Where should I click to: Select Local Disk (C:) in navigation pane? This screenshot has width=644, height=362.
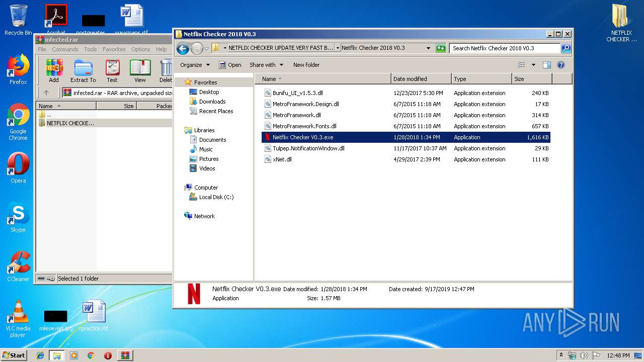tap(216, 197)
